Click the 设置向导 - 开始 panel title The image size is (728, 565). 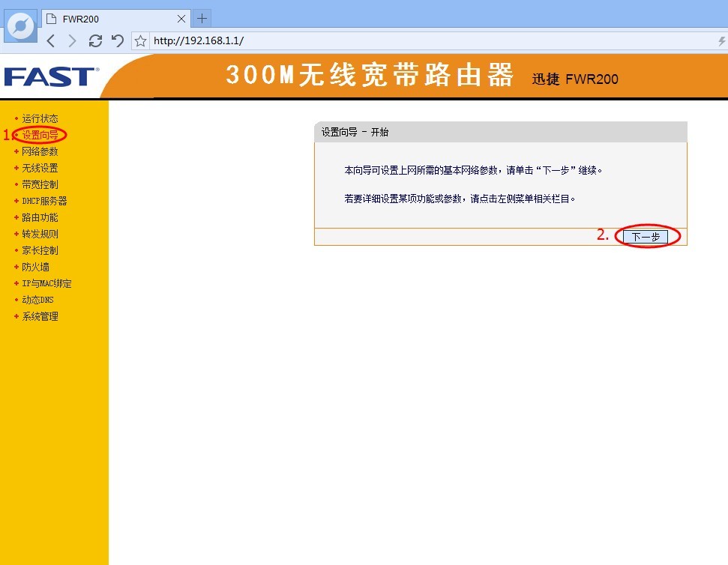coord(355,132)
